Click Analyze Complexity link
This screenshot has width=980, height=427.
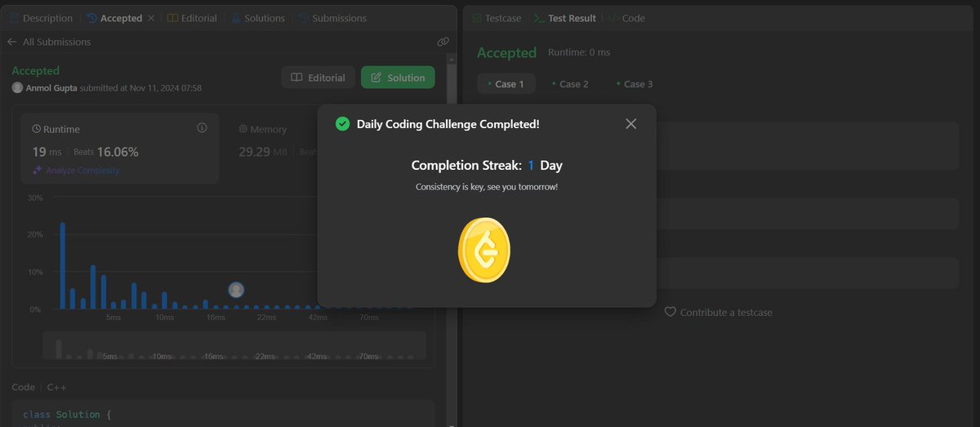[x=81, y=171]
